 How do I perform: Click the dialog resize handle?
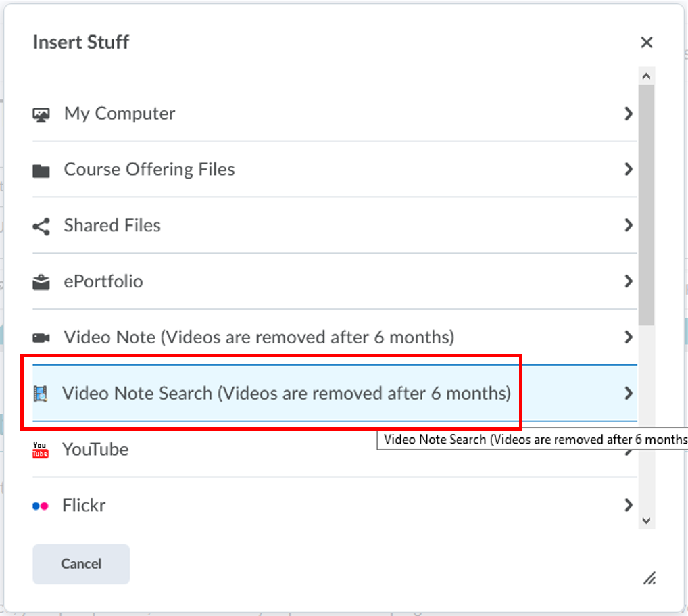tap(649, 579)
